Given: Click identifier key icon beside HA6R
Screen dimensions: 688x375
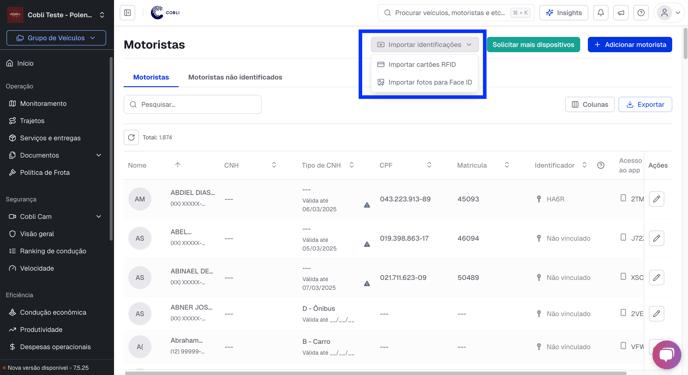Looking at the screenshot, I should [539, 199].
